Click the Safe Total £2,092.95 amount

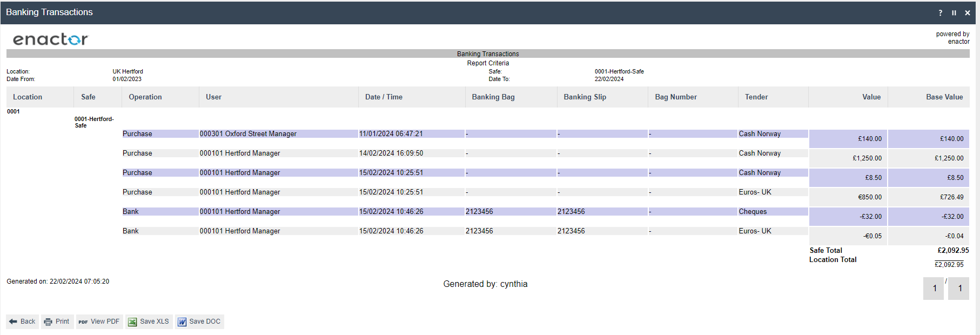[953, 251]
